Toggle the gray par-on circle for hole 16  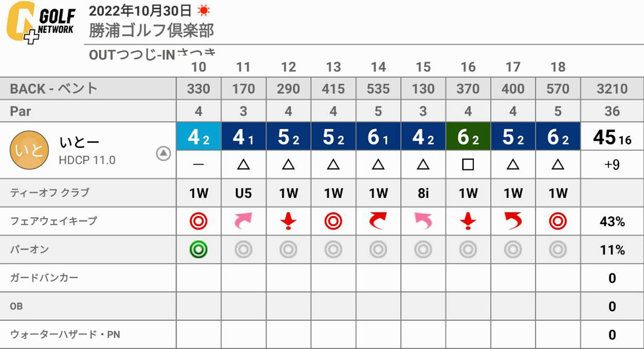click(x=468, y=249)
